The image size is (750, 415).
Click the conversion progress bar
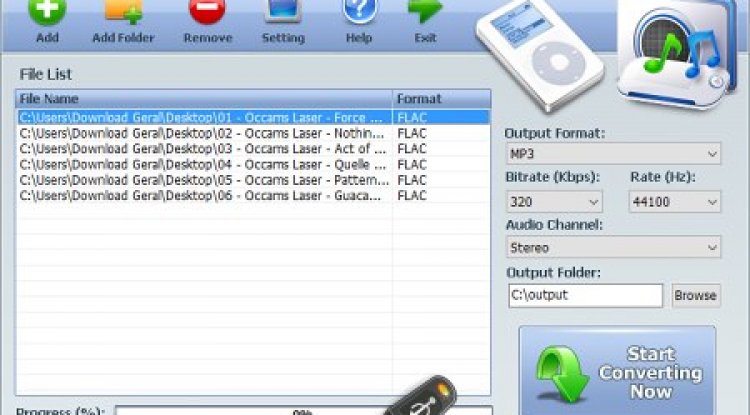click(x=304, y=411)
